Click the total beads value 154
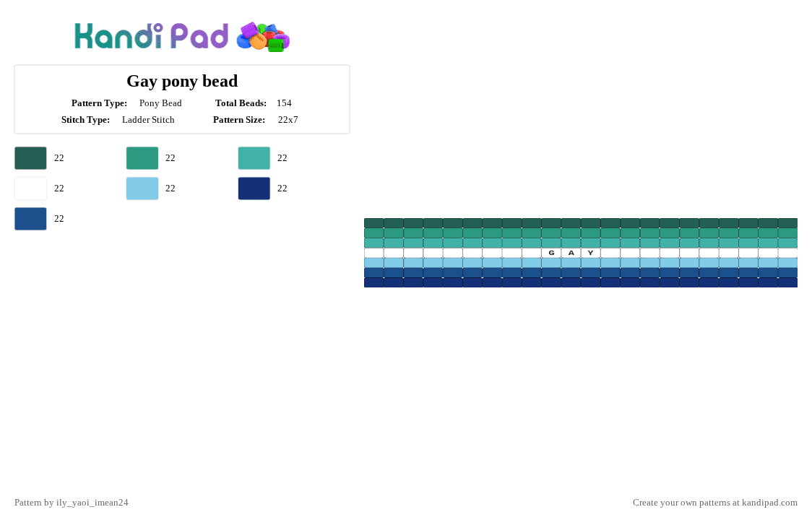Screen dimensions: 812x520 click(284, 103)
